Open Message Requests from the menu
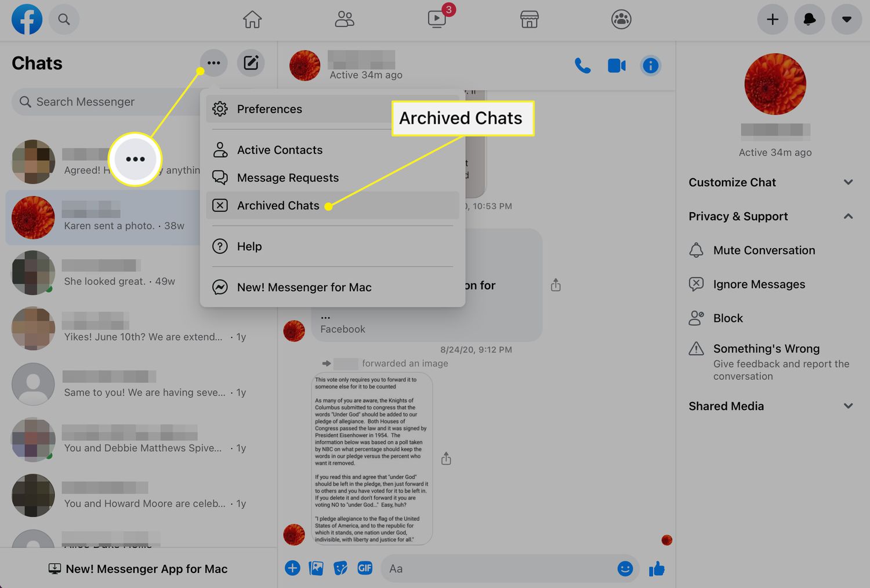 [332, 177]
